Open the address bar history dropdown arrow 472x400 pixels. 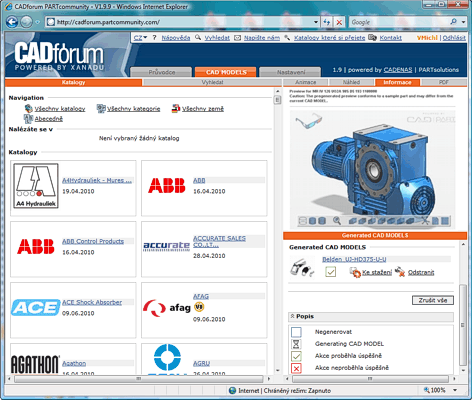tap(316, 22)
